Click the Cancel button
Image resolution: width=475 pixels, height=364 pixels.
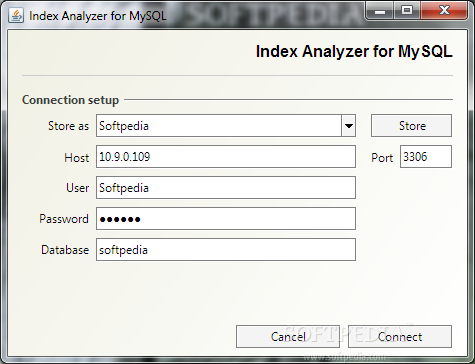(288, 337)
